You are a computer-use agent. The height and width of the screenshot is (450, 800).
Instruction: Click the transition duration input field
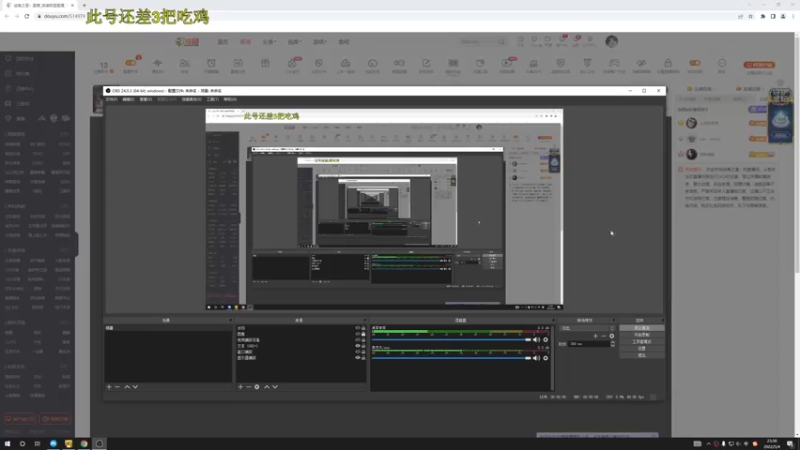(589, 344)
